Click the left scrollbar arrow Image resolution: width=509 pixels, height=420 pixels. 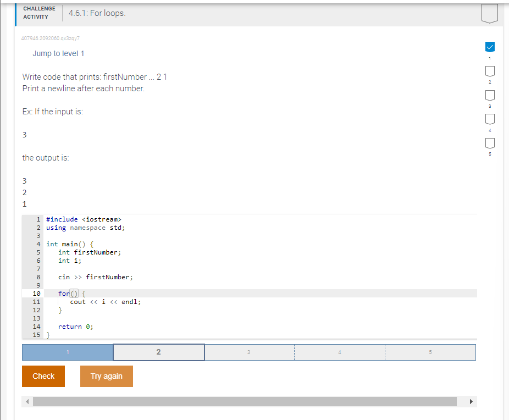[x=27, y=401]
